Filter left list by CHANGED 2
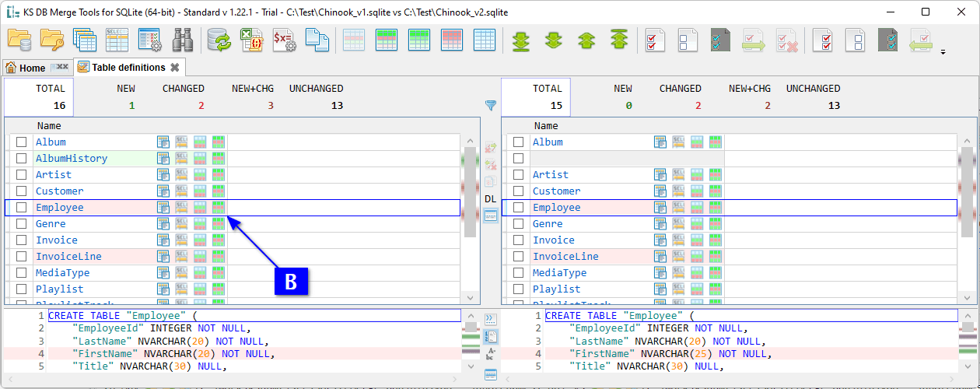 (x=184, y=97)
